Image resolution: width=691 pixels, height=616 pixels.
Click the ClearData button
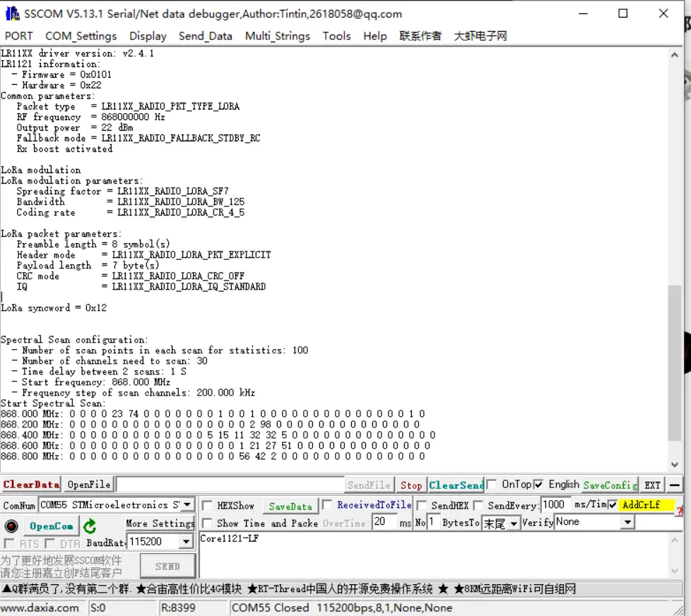[x=31, y=485]
